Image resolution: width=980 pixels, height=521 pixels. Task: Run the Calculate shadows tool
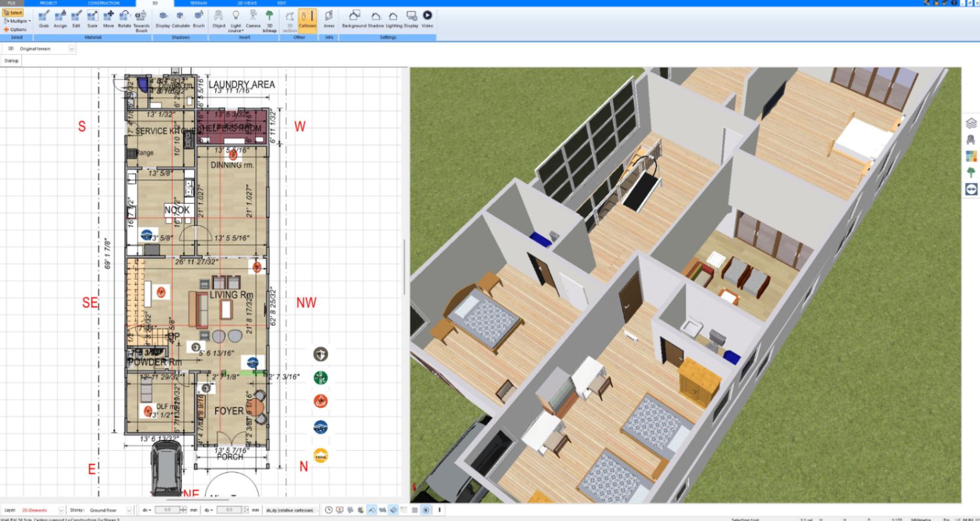(x=181, y=19)
